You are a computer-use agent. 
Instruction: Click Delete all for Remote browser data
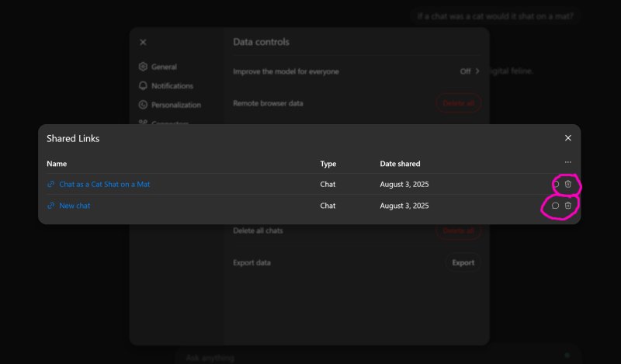click(x=458, y=102)
